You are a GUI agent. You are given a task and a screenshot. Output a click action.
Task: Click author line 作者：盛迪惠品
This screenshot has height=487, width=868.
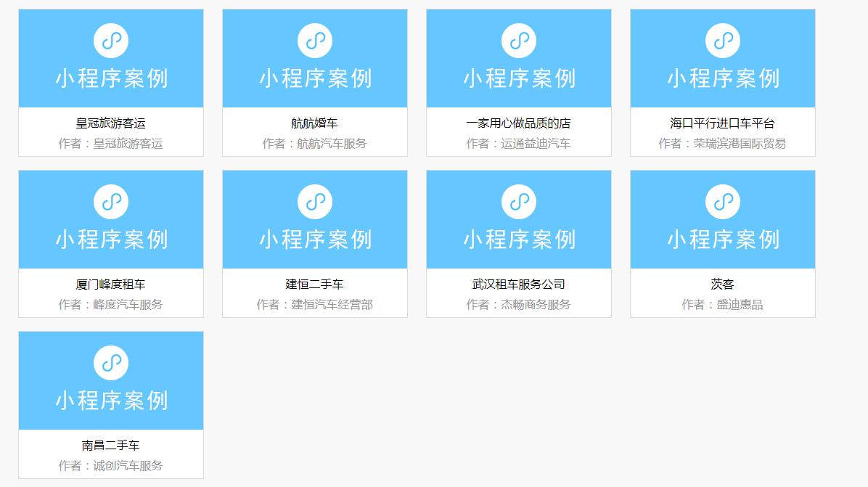click(x=723, y=305)
